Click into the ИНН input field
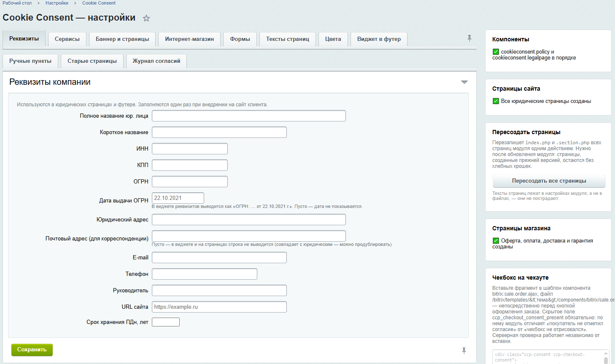The image size is (615, 364). click(190, 149)
